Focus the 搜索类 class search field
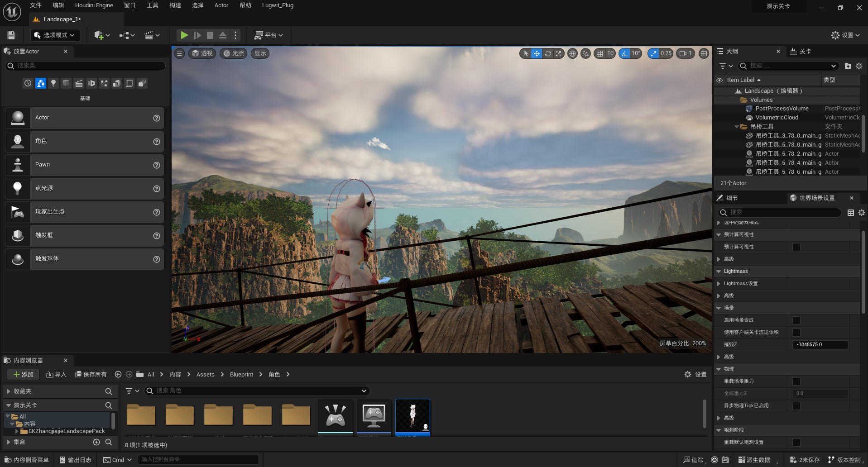Viewport: 868px width, 467px height. coord(86,66)
